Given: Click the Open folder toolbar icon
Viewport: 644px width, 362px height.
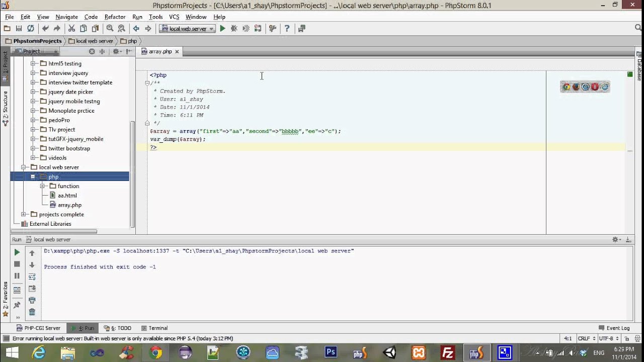Looking at the screenshot, I should [7, 29].
